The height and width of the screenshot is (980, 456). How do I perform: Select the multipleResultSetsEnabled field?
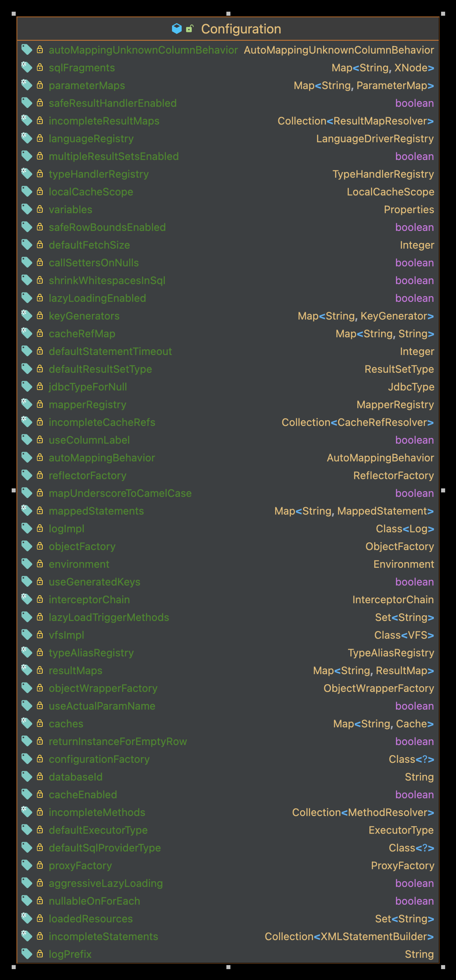click(x=114, y=156)
